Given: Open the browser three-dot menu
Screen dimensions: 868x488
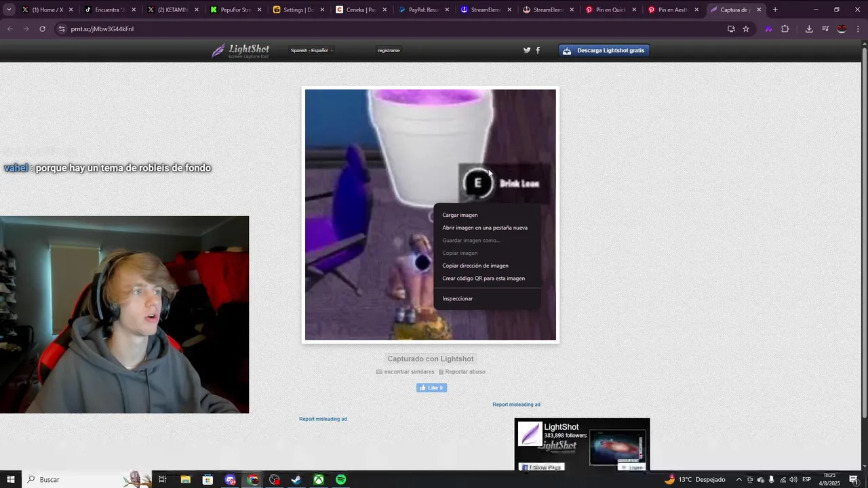Looking at the screenshot, I should point(859,29).
